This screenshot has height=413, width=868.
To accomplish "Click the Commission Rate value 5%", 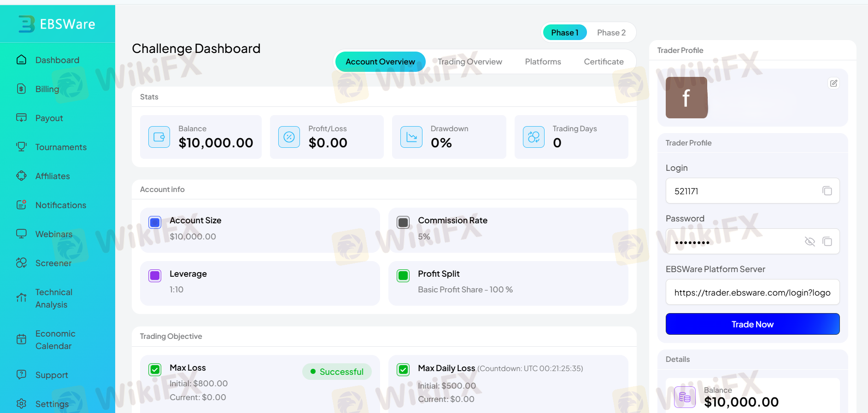I will pyautogui.click(x=424, y=236).
